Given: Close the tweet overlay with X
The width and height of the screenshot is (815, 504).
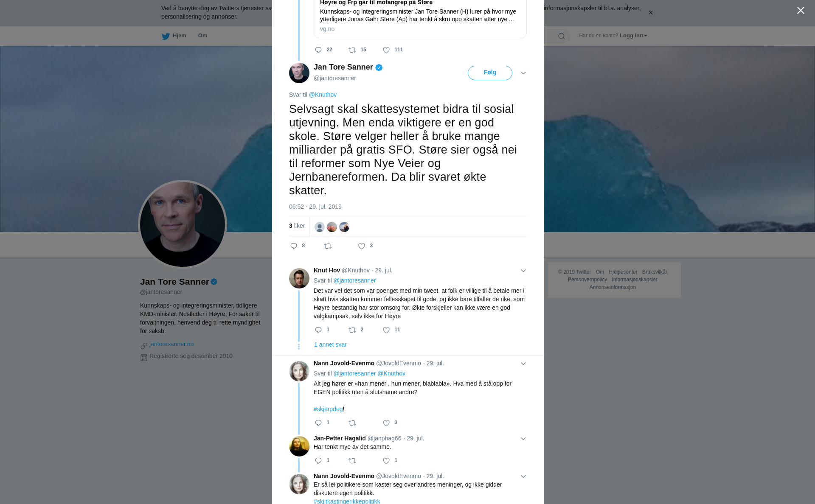Looking at the screenshot, I should 801,11.
